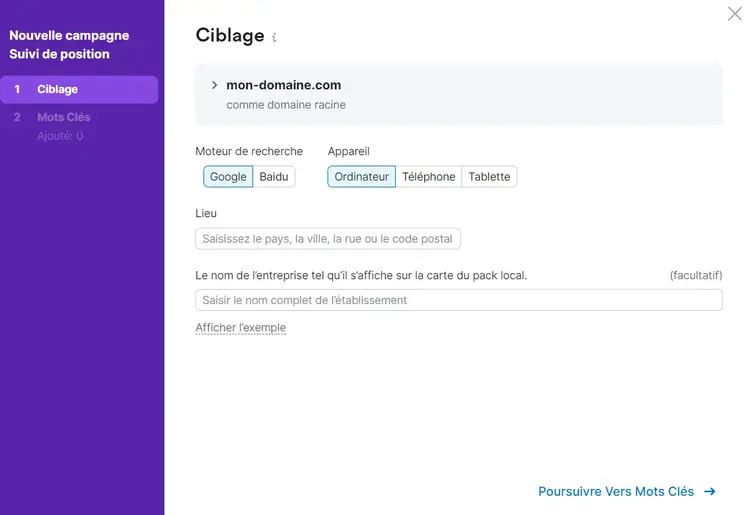Screen dimensions: 750x515
Task: Go to step 1 Ciblage
Action: click(x=79, y=89)
